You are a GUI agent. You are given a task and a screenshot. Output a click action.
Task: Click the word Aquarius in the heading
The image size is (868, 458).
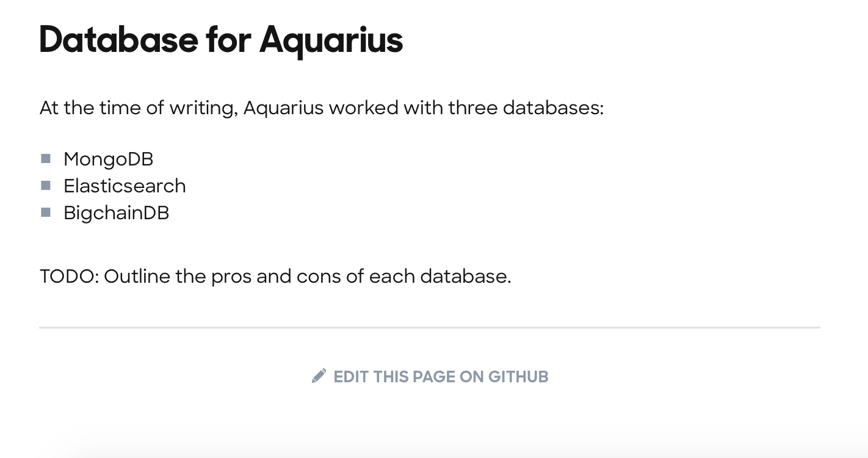[331, 40]
